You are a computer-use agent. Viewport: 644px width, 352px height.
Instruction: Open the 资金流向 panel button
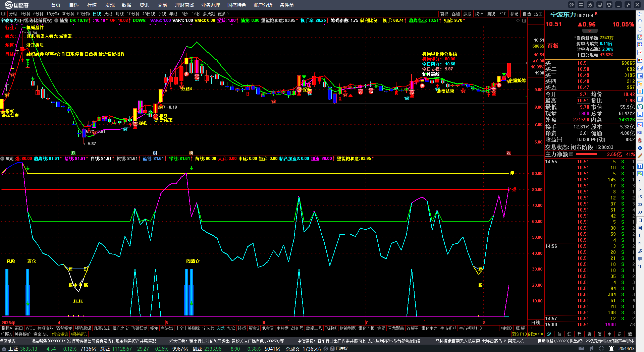(x=41, y=334)
